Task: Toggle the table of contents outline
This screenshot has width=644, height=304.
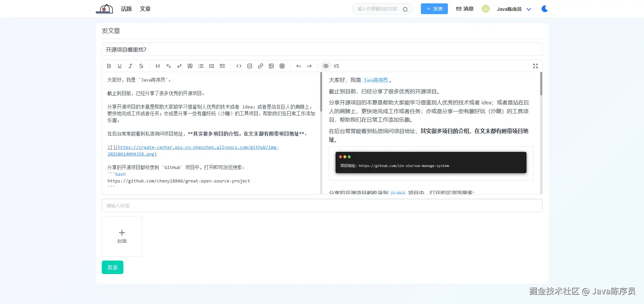Action: coord(337,66)
